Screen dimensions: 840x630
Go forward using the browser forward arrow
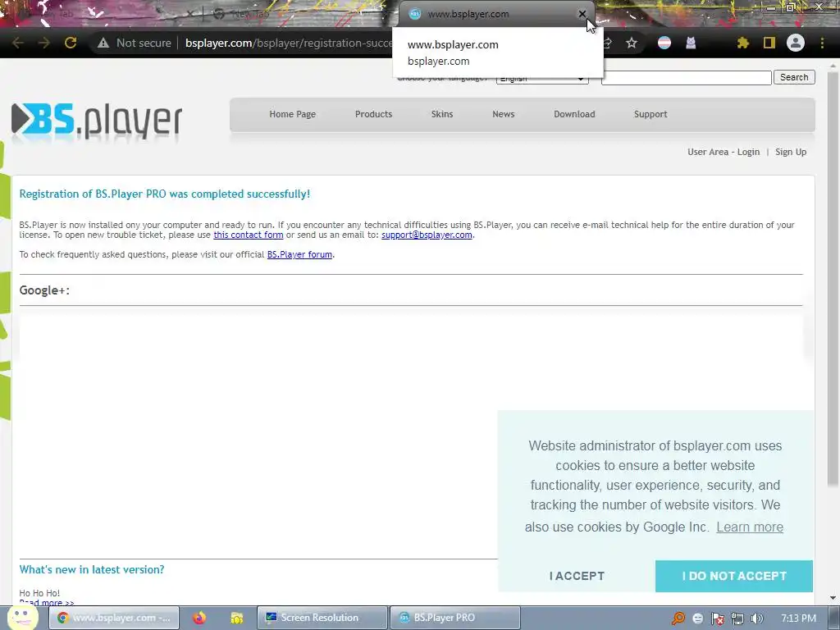click(44, 43)
